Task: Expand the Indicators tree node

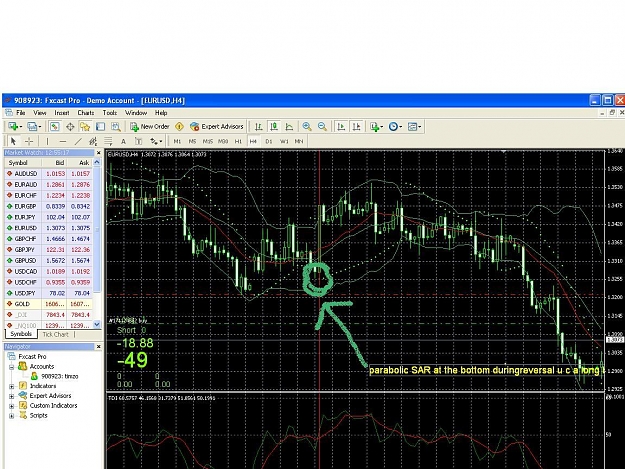Action: coord(12,386)
